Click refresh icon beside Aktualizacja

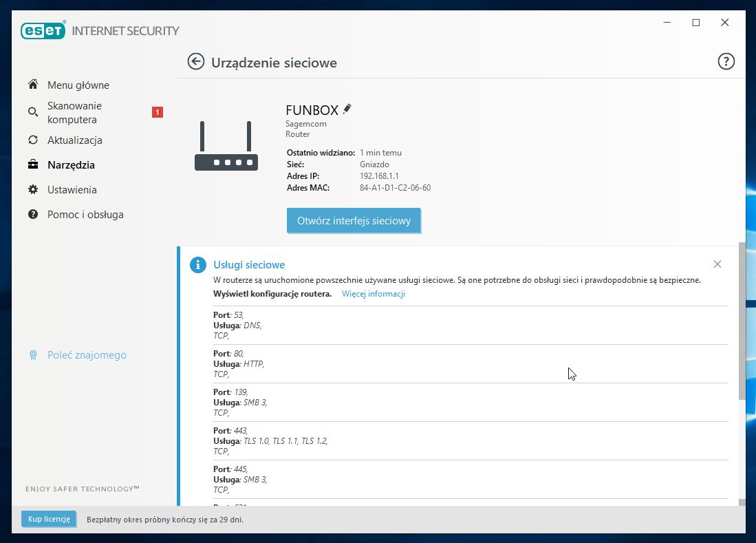click(x=33, y=140)
